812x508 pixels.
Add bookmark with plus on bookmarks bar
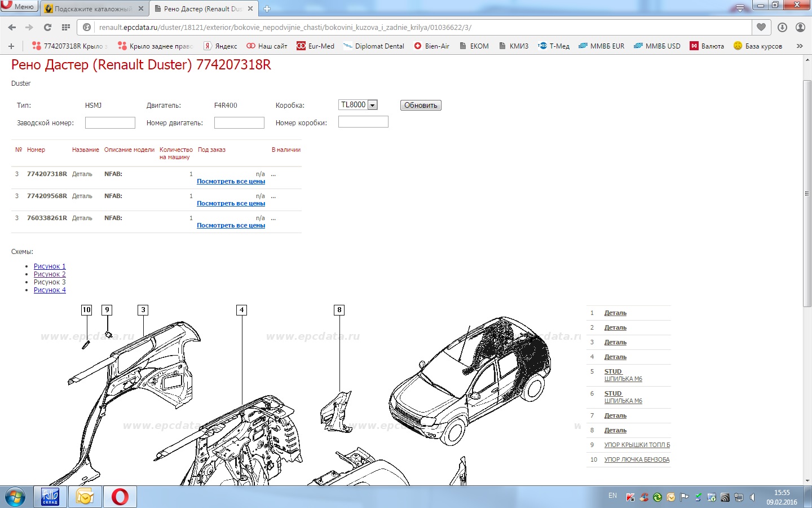point(11,46)
